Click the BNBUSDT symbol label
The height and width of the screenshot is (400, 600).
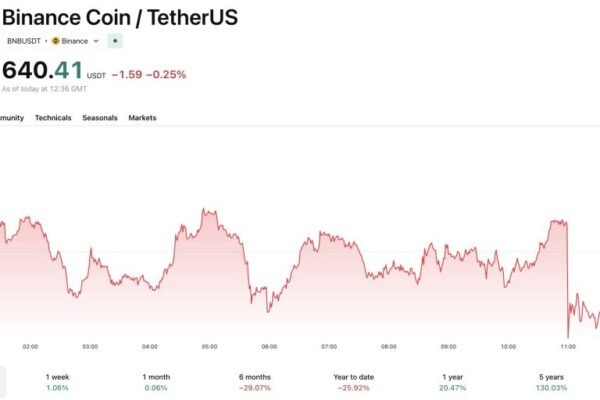[x=22, y=41]
